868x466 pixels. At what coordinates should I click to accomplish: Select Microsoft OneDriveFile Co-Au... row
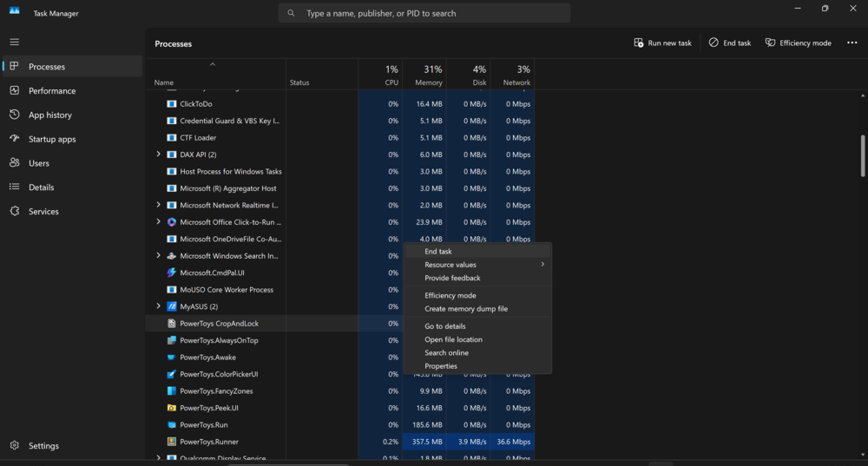[x=340, y=240]
